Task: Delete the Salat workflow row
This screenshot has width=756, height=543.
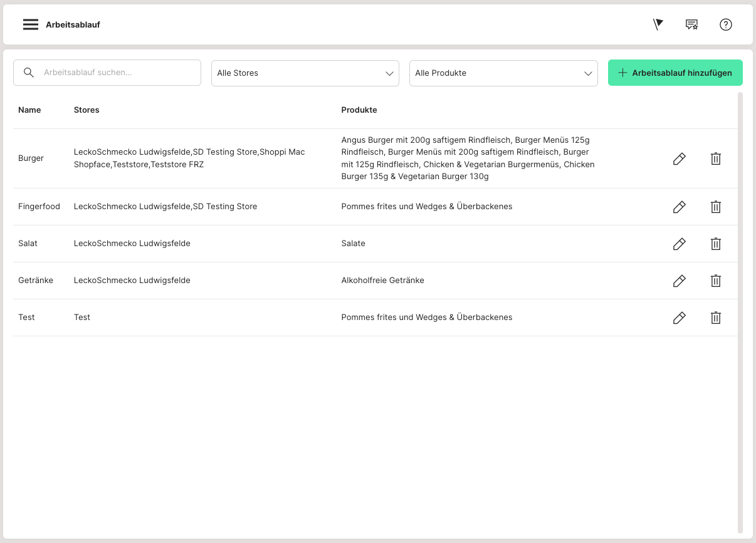Action: click(715, 244)
